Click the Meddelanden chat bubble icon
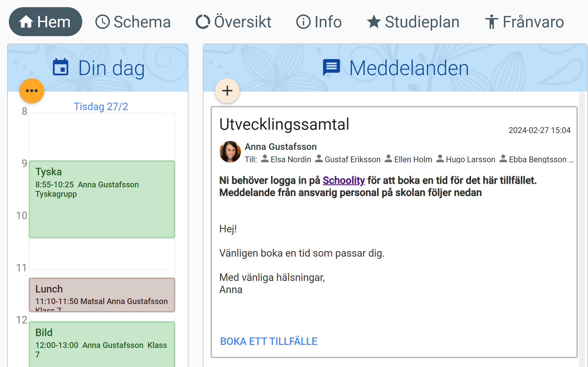This screenshot has width=588, height=367. coord(331,67)
